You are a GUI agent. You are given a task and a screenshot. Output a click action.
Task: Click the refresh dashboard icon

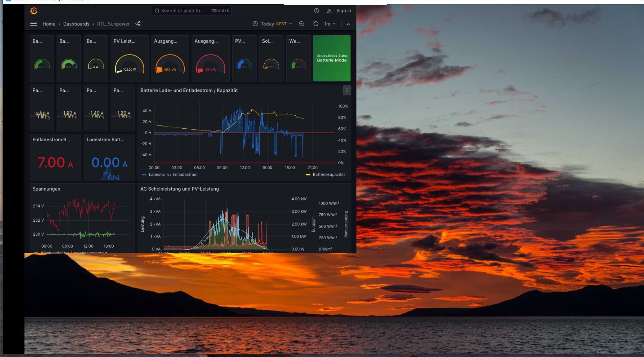click(316, 24)
